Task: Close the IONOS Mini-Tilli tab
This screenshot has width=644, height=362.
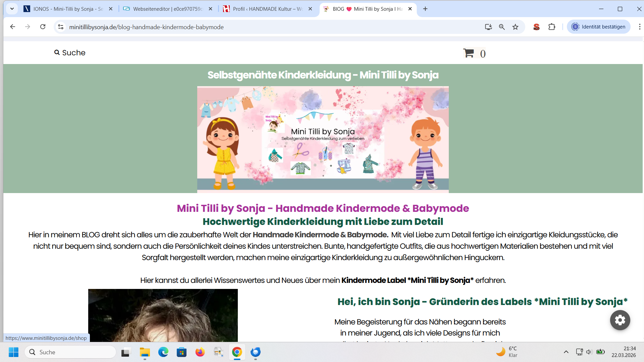Action: tap(111, 9)
